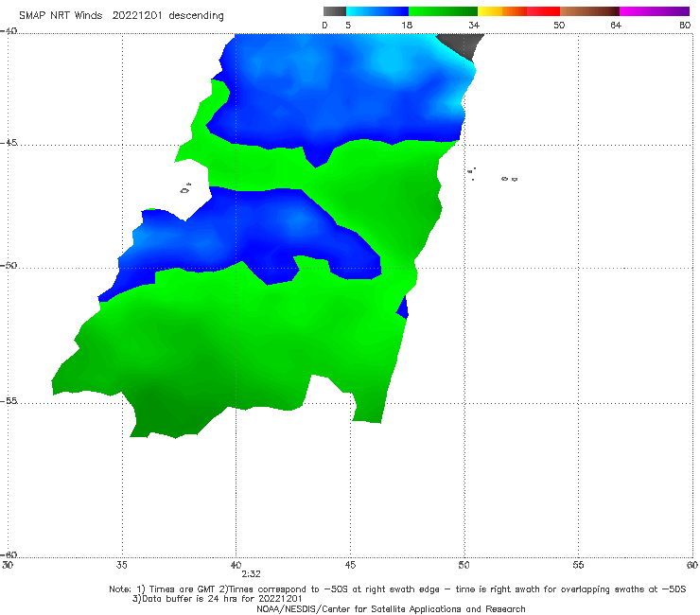The width and height of the screenshot is (700, 615).
Task: Click the "20221201" date in the title
Action: (137, 15)
